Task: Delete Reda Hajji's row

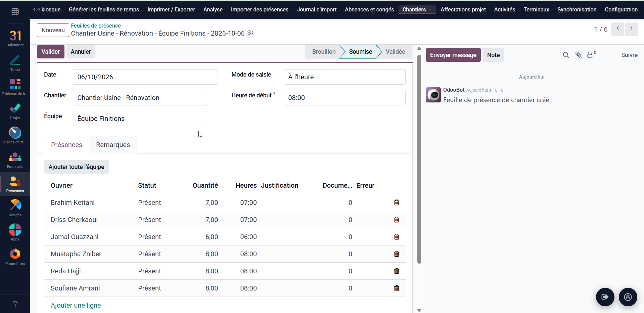Action: pyautogui.click(x=397, y=271)
